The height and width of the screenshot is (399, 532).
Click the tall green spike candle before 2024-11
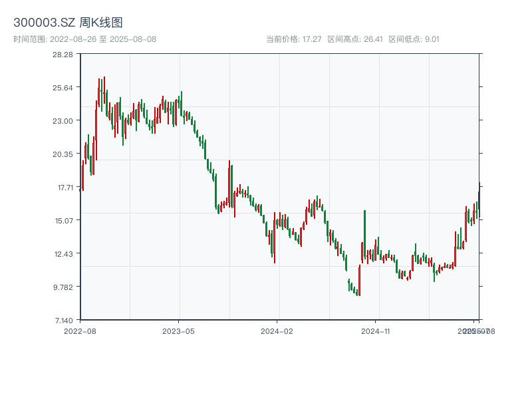tap(364, 233)
